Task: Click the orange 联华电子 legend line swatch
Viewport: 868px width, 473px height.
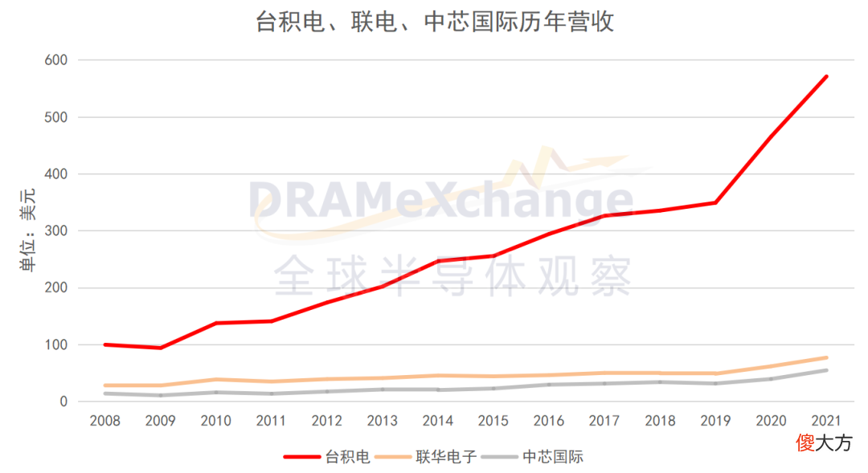Action: pyautogui.click(x=393, y=457)
